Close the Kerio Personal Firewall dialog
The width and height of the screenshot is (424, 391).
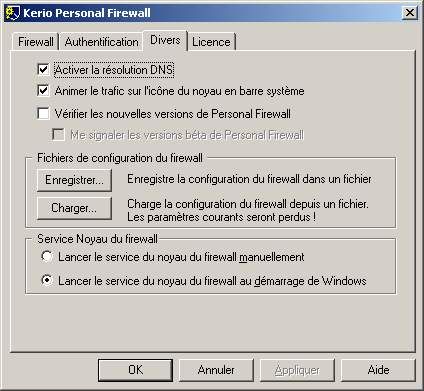click(409, 13)
